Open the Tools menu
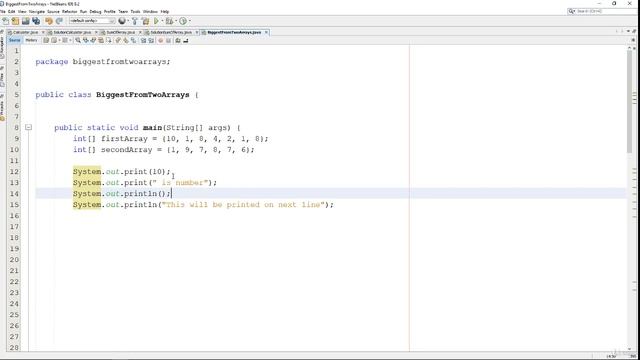The height and width of the screenshot is (360, 640). pyautogui.click(x=135, y=11)
